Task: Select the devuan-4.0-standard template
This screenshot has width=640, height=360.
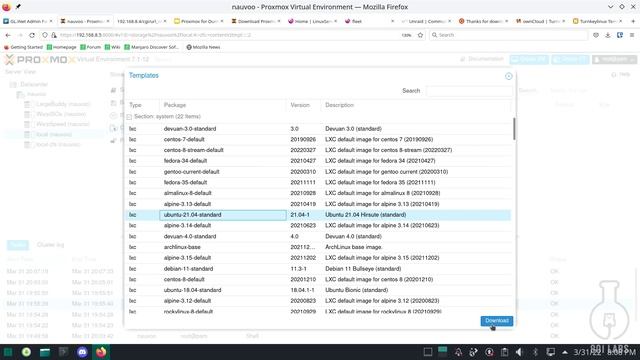Action: (x=318, y=236)
